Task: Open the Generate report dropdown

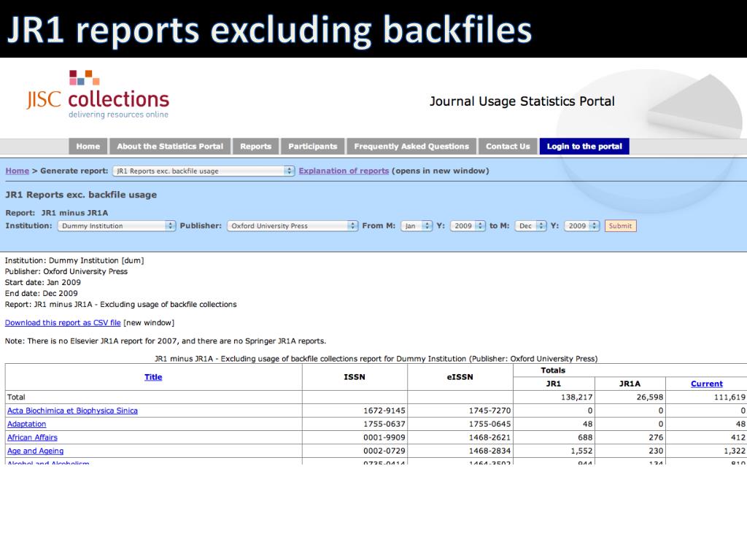Action: pyautogui.click(x=204, y=171)
